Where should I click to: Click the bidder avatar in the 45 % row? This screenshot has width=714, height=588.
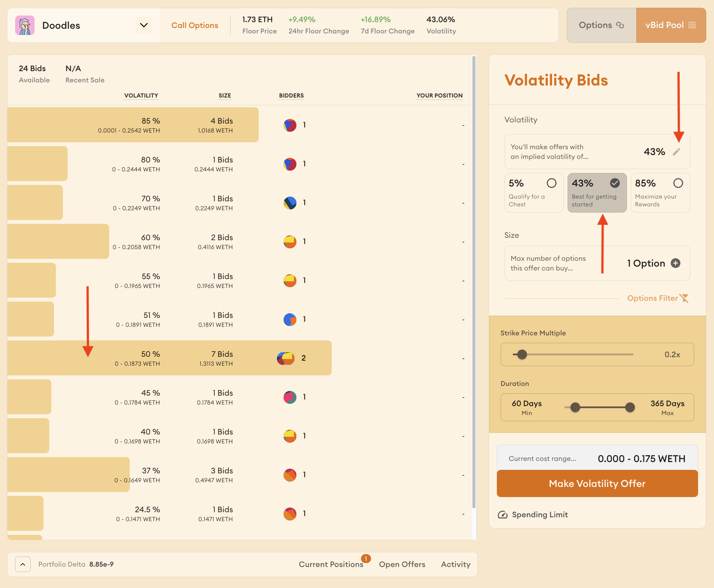click(290, 397)
